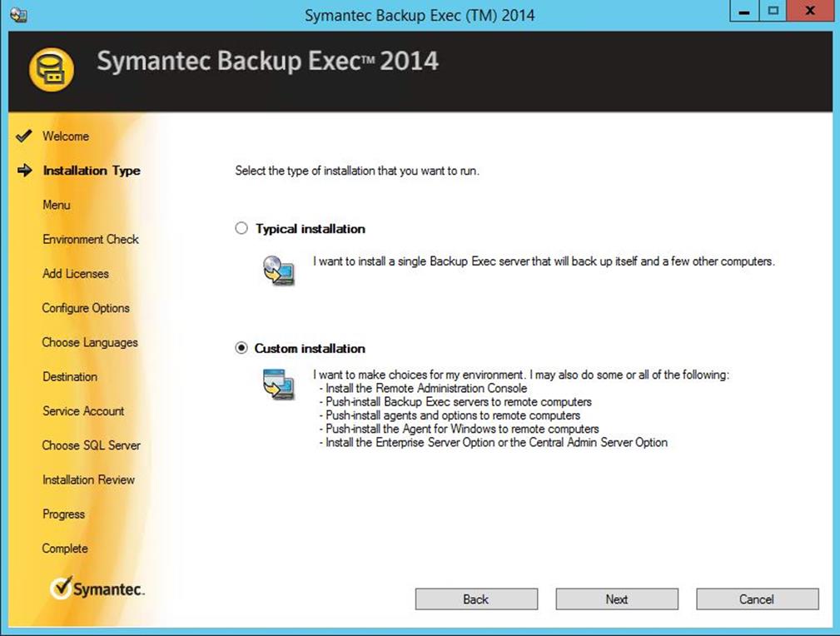This screenshot has width=840, height=636.
Task: Click the Progress step label
Action: (x=63, y=514)
